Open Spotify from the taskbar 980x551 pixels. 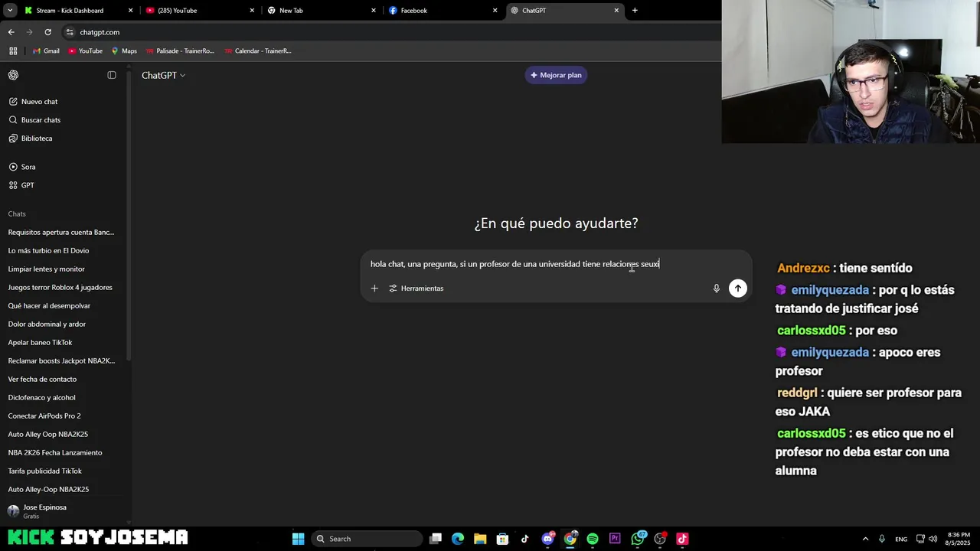point(593,539)
